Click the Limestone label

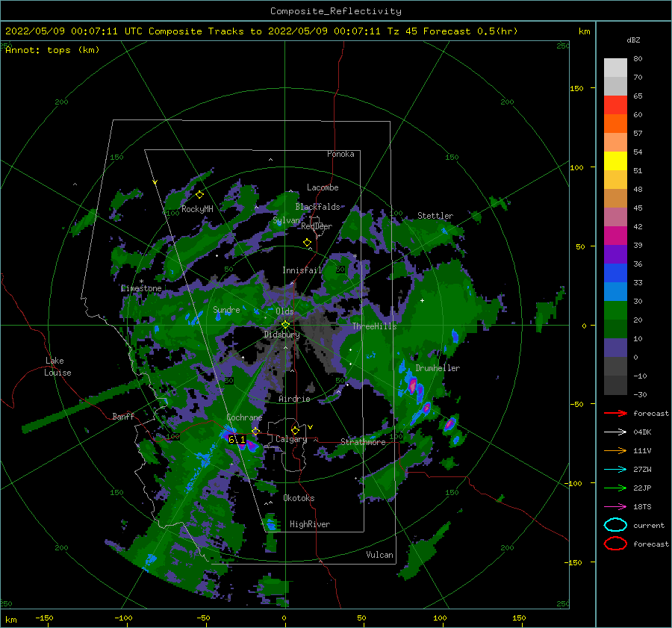[x=141, y=288]
